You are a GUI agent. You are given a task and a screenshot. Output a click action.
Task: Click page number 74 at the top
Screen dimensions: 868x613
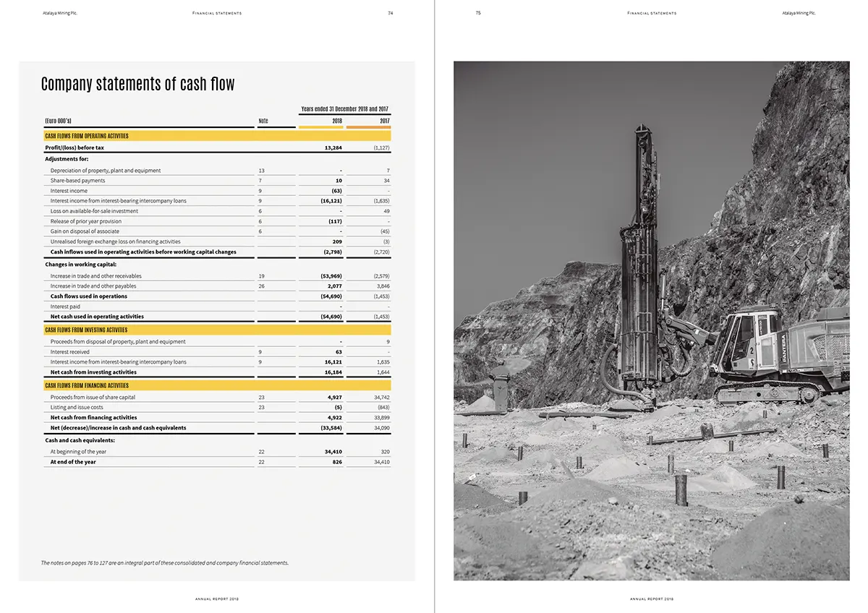pyautogui.click(x=390, y=13)
